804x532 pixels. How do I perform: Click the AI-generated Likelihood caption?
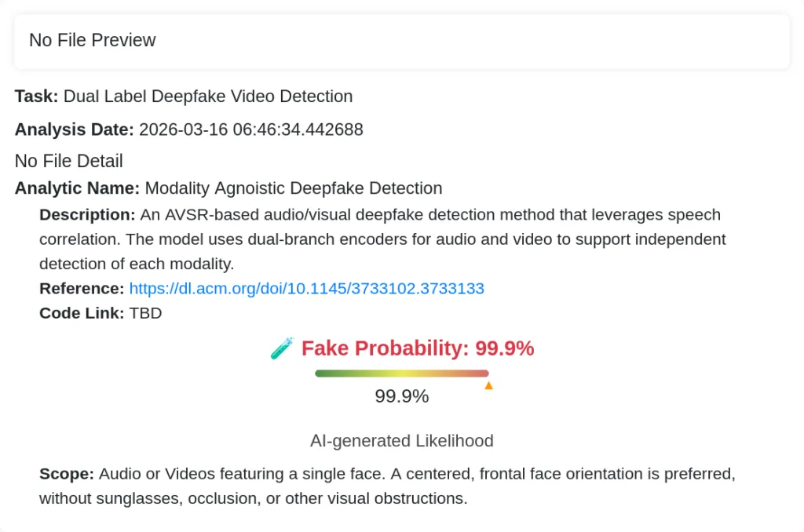[401, 441]
